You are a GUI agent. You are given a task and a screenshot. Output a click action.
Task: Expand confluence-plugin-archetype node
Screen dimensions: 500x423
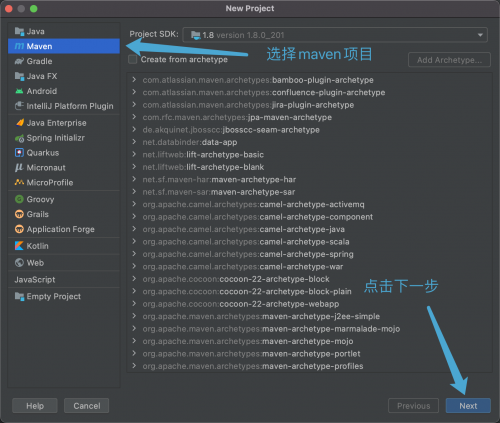(134, 92)
